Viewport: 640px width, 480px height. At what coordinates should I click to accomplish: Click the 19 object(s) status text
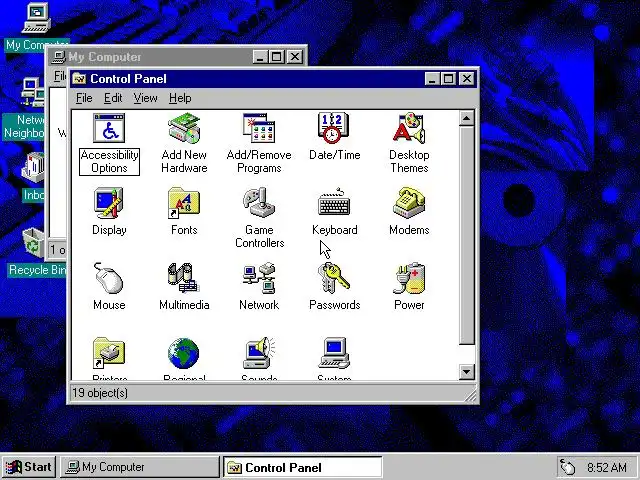100,393
